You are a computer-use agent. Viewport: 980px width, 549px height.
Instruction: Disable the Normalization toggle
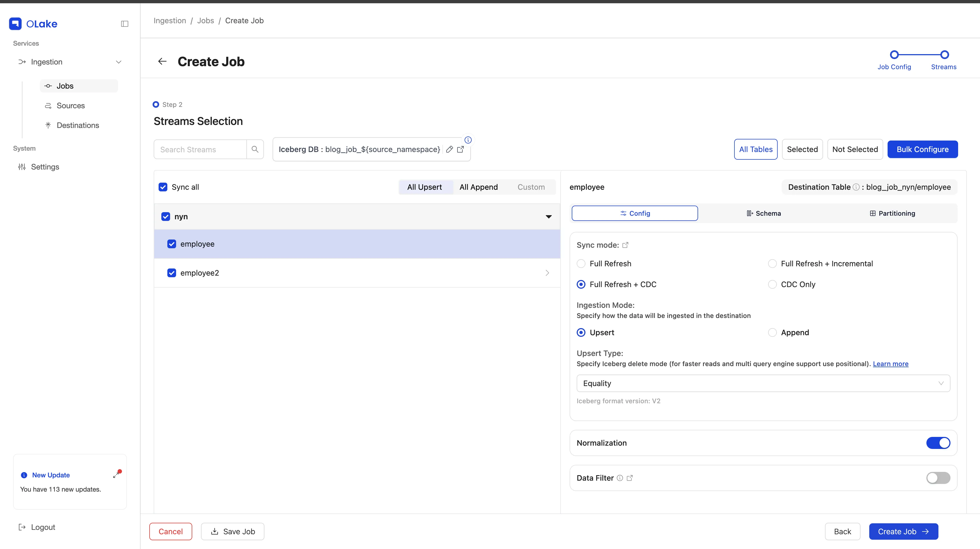(x=938, y=443)
